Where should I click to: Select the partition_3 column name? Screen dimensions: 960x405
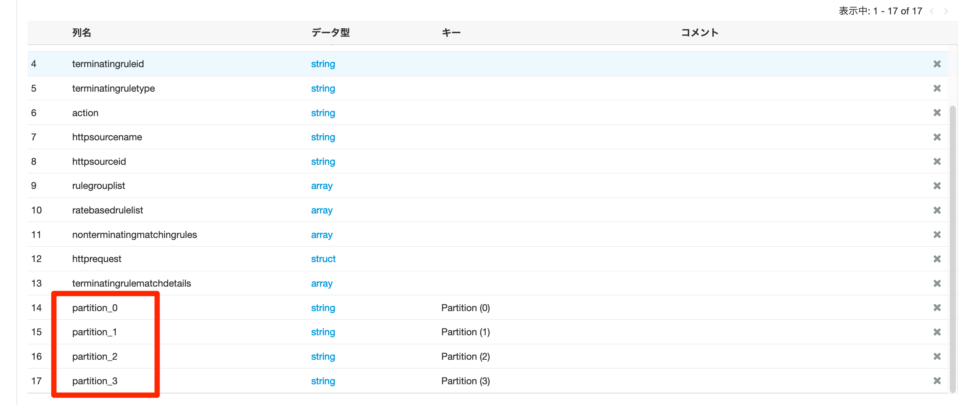[95, 381]
